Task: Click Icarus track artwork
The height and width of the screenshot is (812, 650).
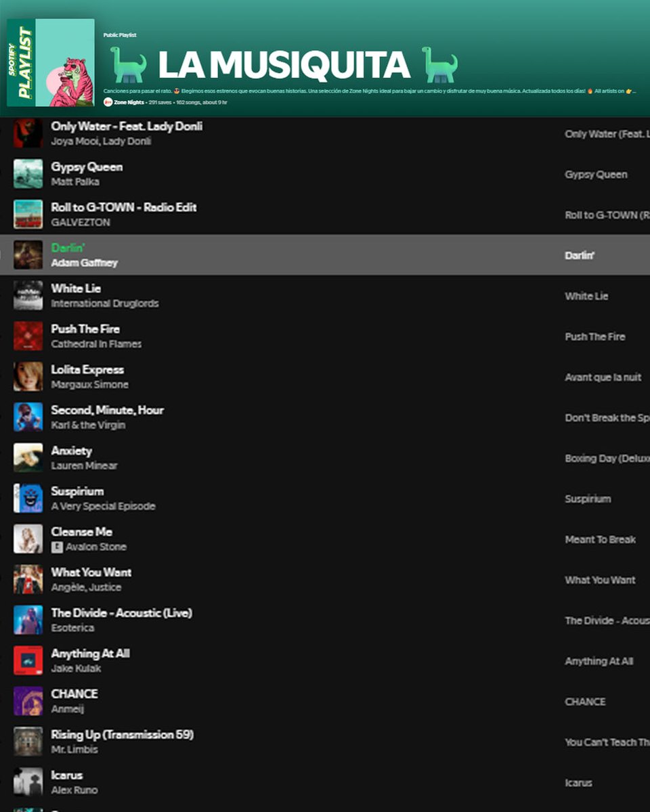Action: click(x=28, y=783)
